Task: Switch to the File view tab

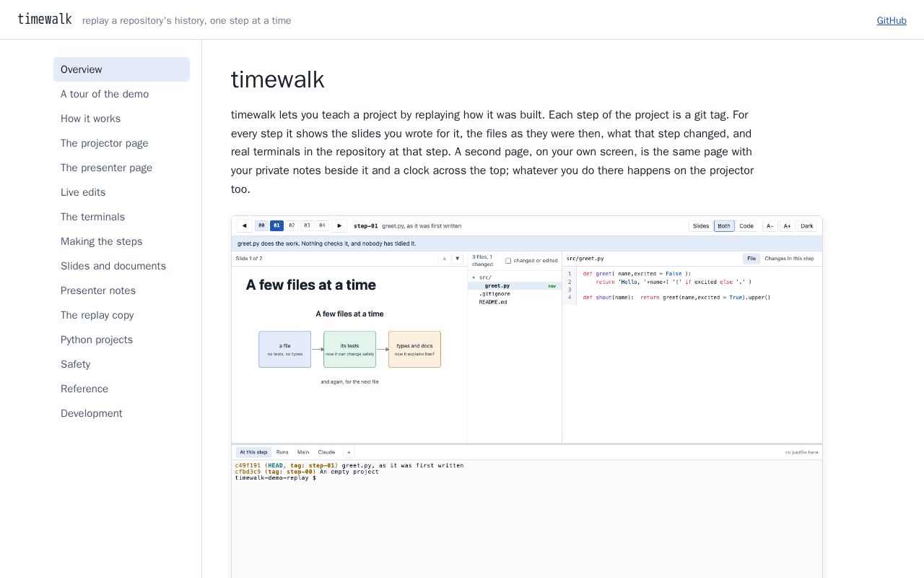Action: point(751,259)
